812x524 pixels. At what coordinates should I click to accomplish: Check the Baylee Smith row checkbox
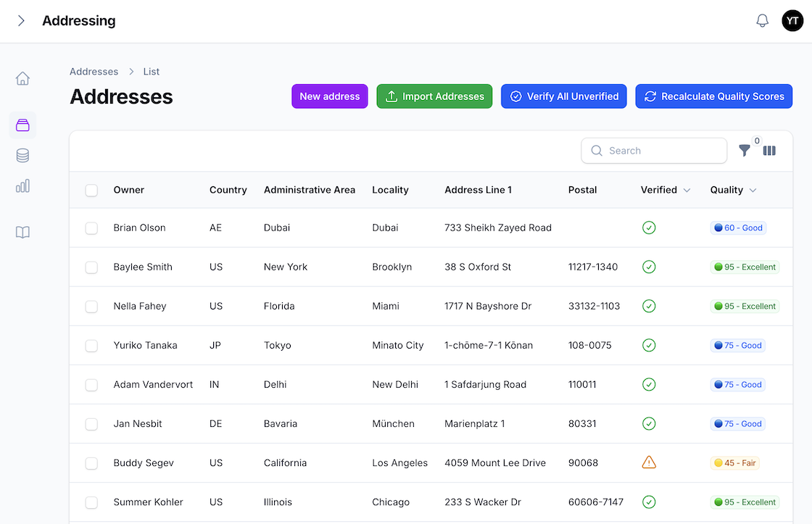pyautogui.click(x=91, y=267)
